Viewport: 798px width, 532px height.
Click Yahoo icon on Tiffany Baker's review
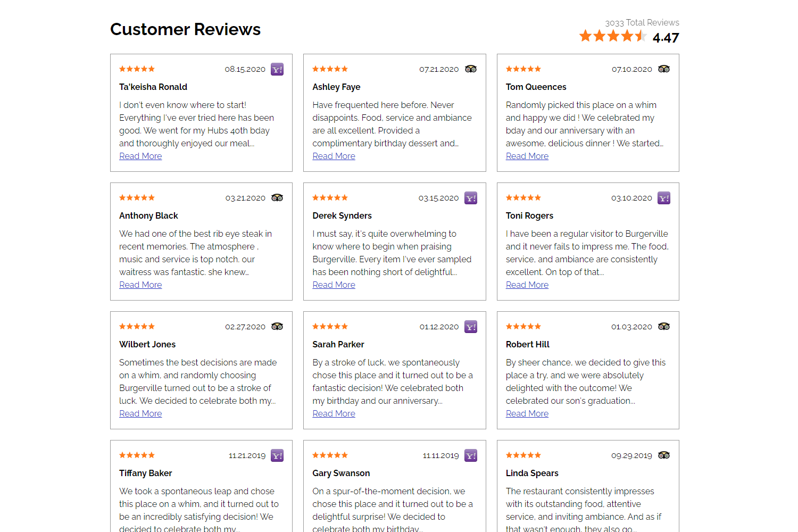(x=277, y=455)
